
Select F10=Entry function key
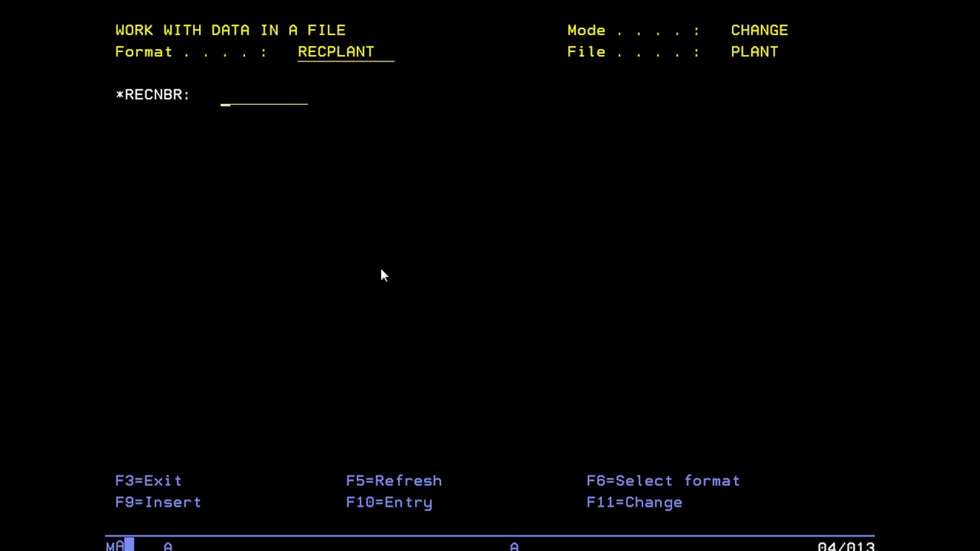click(389, 502)
